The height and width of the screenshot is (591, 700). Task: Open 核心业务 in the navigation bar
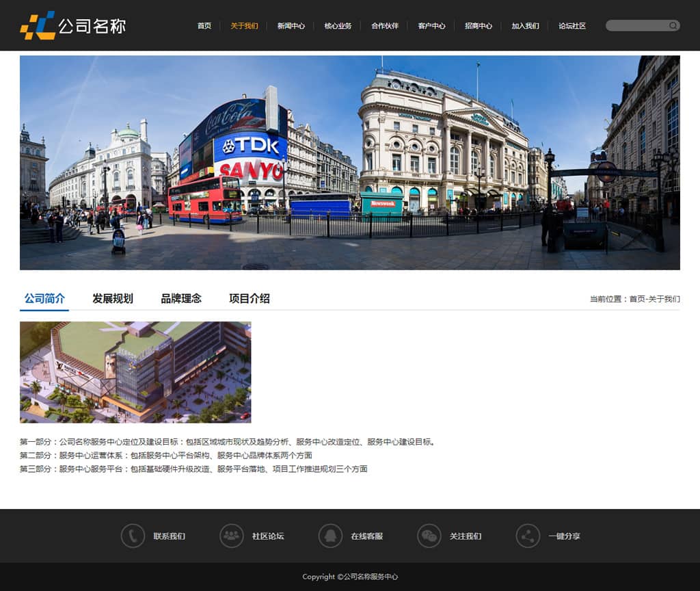tap(338, 26)
